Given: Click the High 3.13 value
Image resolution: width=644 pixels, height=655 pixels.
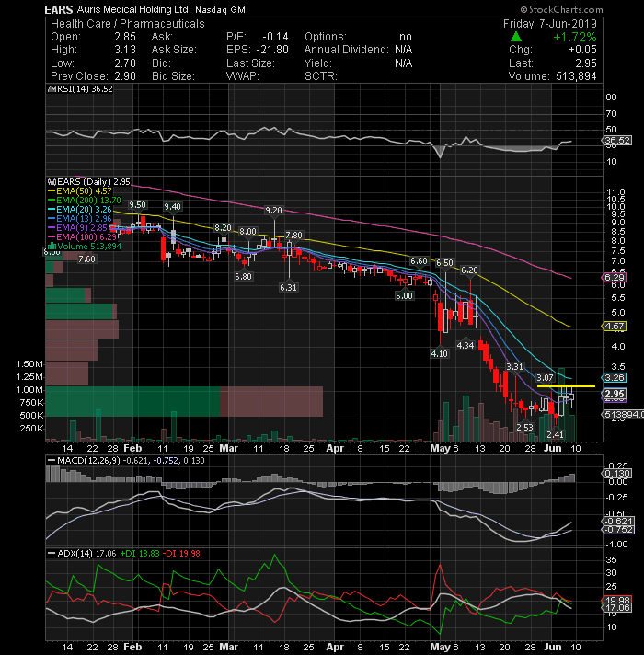Looking at the screenshot, I should 125,50.
